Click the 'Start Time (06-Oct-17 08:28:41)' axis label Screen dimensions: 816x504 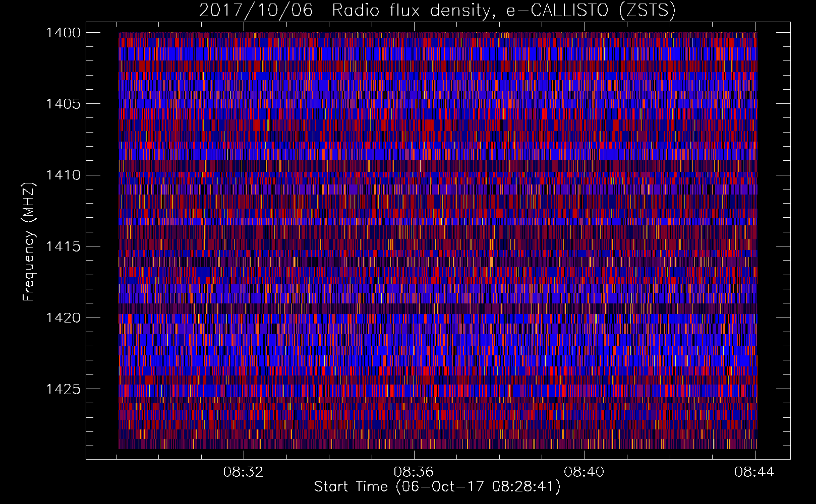[x=437, y=487]
